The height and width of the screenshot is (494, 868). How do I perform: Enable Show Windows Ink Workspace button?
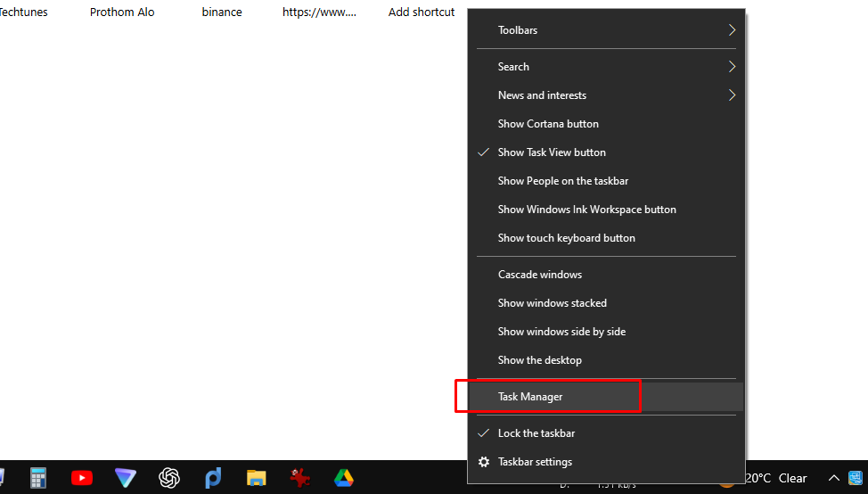606,210
